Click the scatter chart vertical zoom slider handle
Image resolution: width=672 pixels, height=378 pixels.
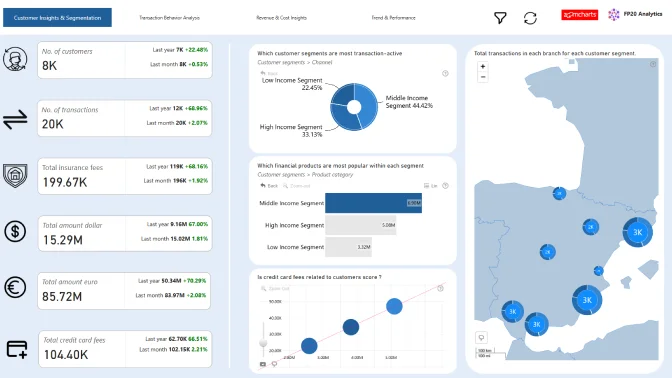pos(263,342)
